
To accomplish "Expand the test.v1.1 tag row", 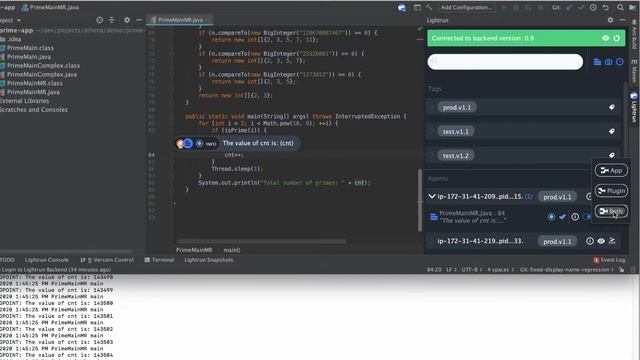I will pyautogui.click(x=431, y=131).
